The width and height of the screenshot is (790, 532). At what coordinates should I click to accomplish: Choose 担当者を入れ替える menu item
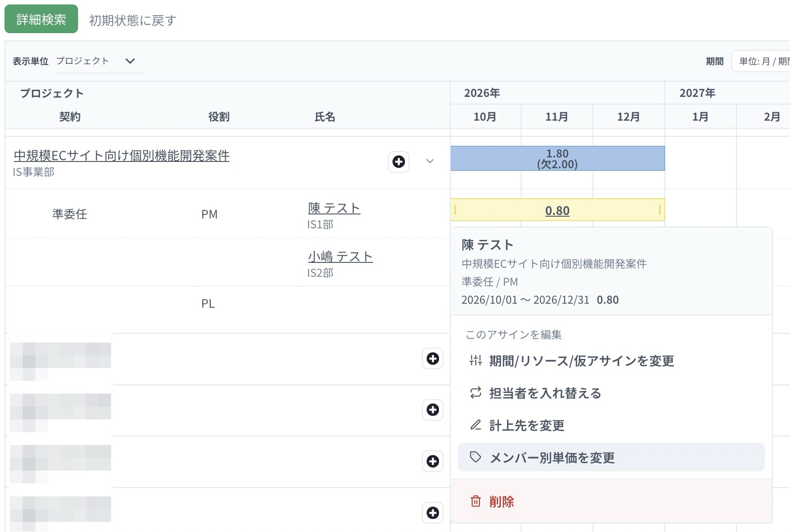click(x=611, y=393)
